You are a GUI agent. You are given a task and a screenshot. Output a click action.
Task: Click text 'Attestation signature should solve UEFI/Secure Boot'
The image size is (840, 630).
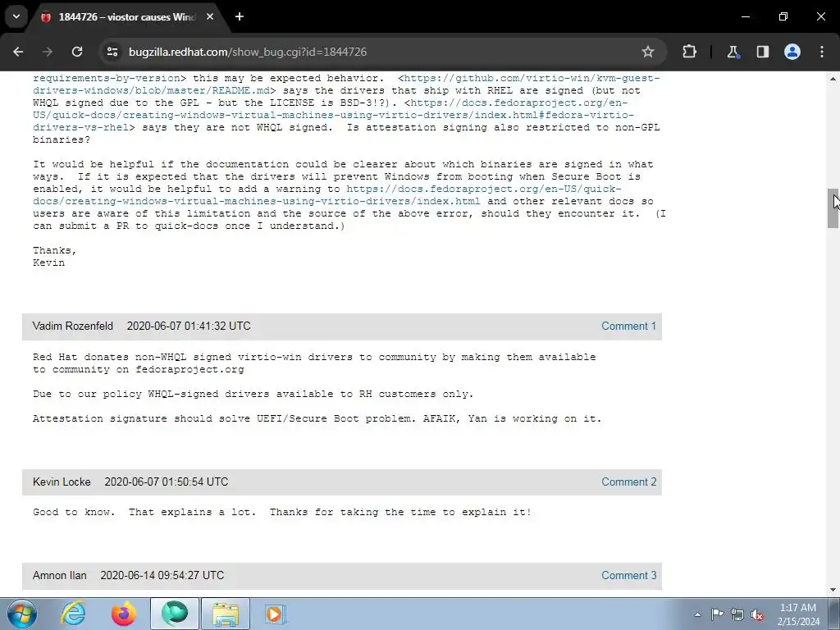222,419
